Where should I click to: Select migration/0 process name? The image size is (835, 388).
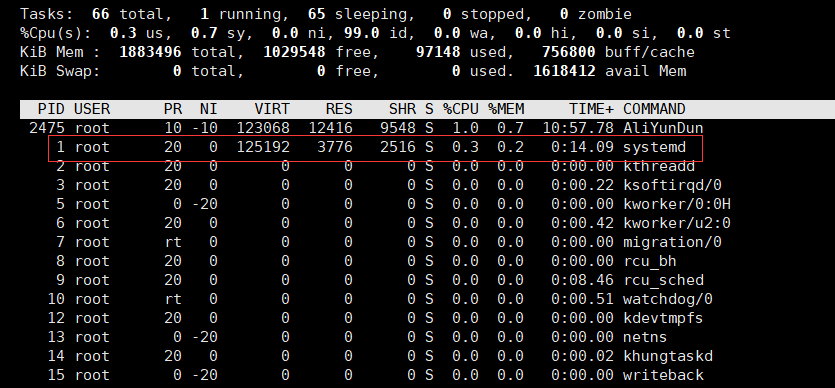[x=672, y=242]
